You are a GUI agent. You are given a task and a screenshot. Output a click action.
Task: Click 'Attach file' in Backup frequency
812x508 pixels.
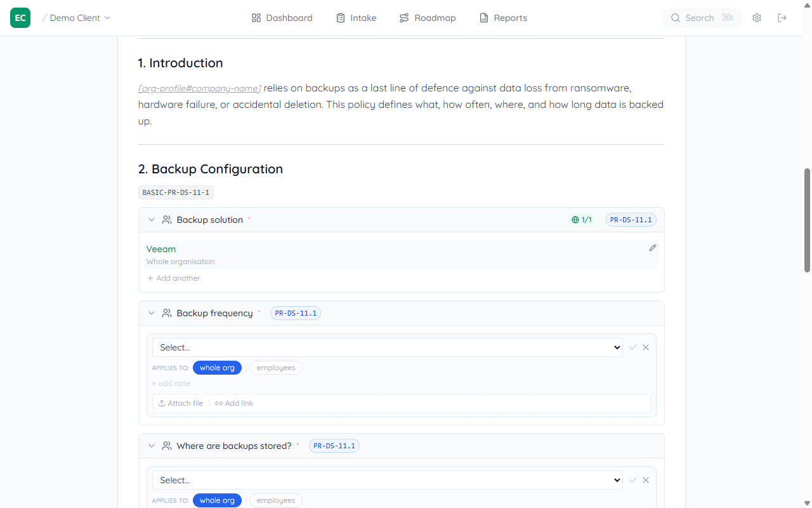click(x=181, y=403)
